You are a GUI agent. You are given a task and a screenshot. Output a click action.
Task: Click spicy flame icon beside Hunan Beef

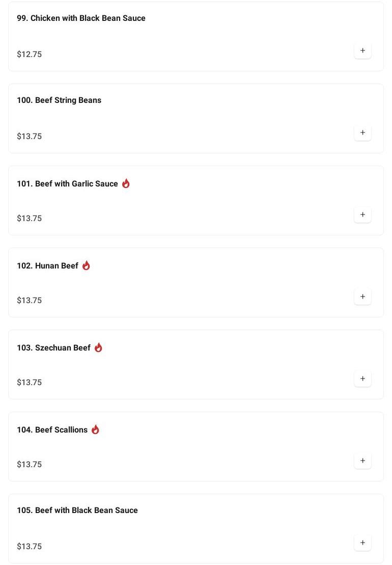click(x=86, y=265)
